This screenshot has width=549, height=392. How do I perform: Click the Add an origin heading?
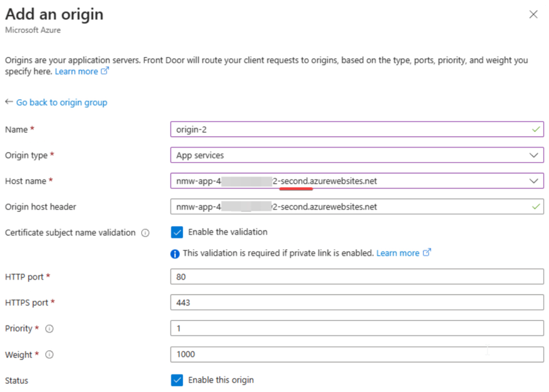(x=54, y=14)
